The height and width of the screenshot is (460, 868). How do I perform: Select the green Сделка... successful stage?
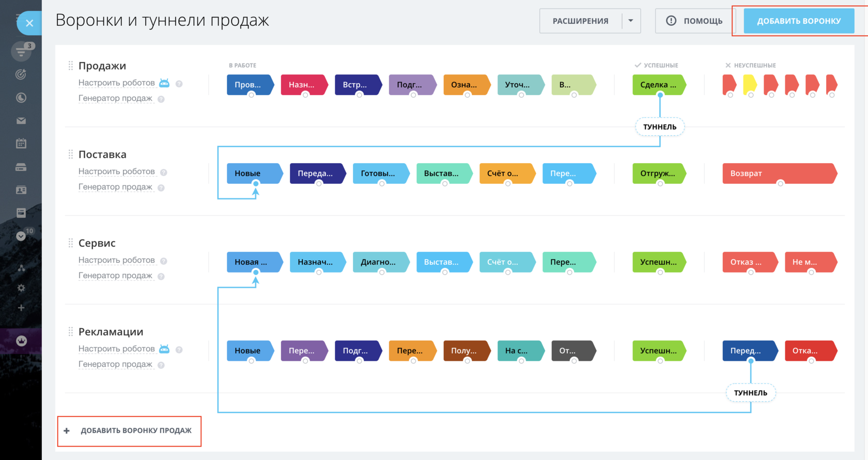click(x=659, y=85)
